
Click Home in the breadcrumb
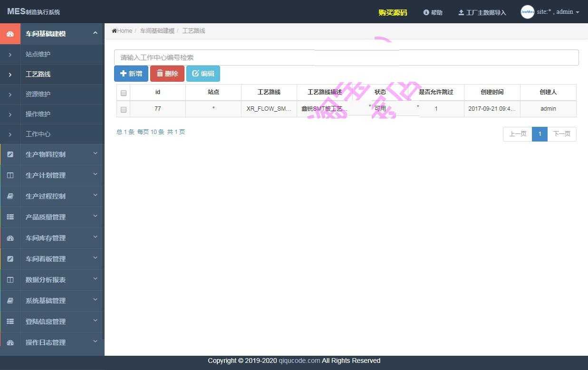click(x=125, y=31)
